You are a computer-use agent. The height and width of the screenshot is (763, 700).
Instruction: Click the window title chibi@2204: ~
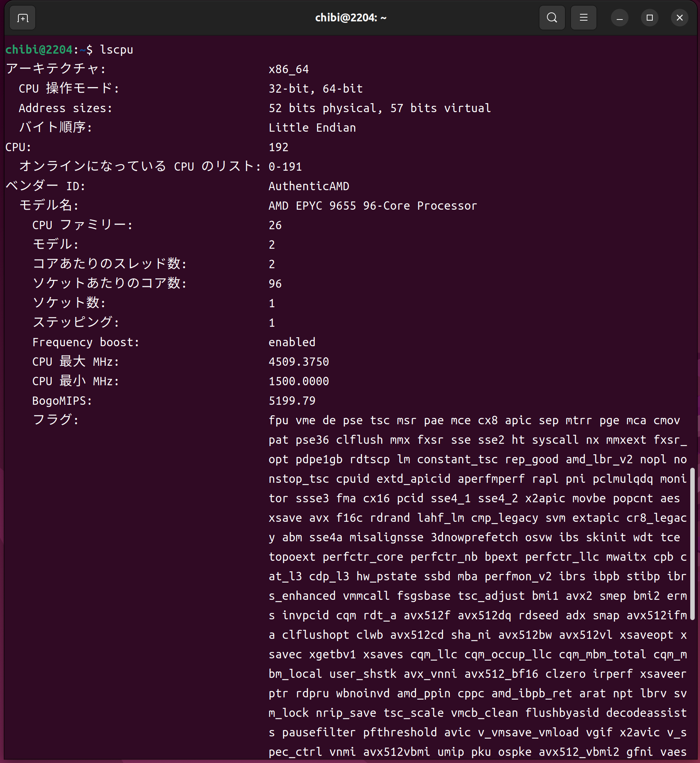tap(351, 18)
